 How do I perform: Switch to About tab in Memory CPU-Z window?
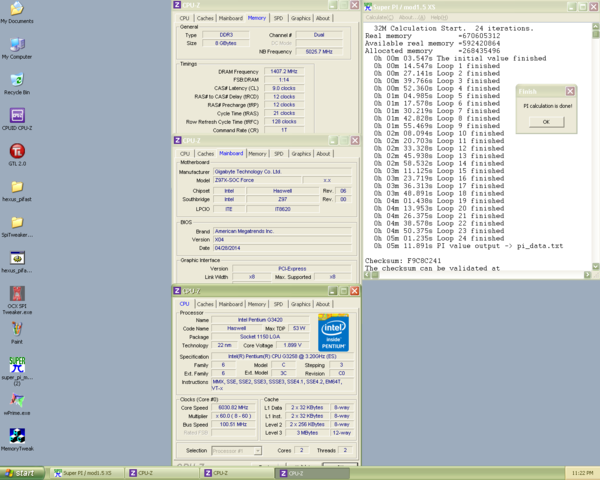pos(323,18)
